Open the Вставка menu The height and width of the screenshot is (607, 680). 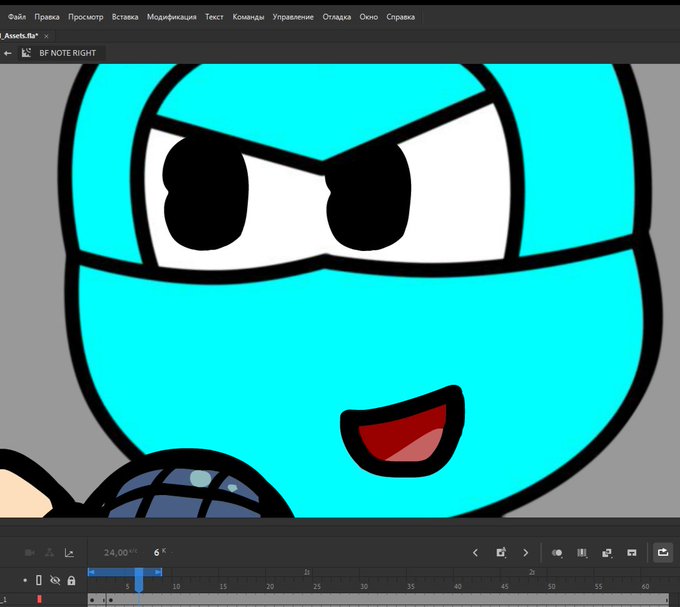tap(125, 17)
